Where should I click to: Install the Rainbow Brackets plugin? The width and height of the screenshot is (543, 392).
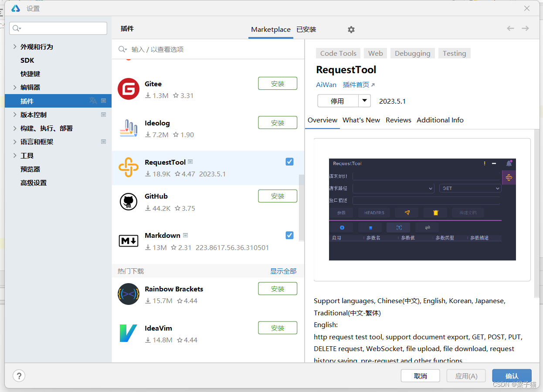278,289
